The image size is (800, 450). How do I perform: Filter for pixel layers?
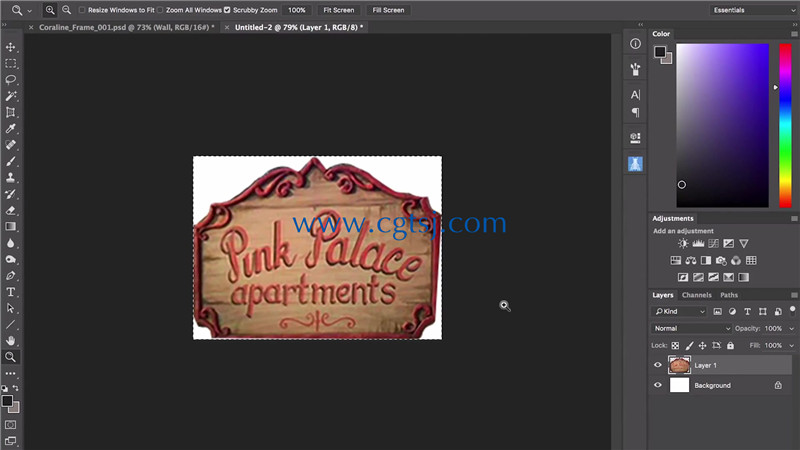pyautogui.click(x=717, y=311)
